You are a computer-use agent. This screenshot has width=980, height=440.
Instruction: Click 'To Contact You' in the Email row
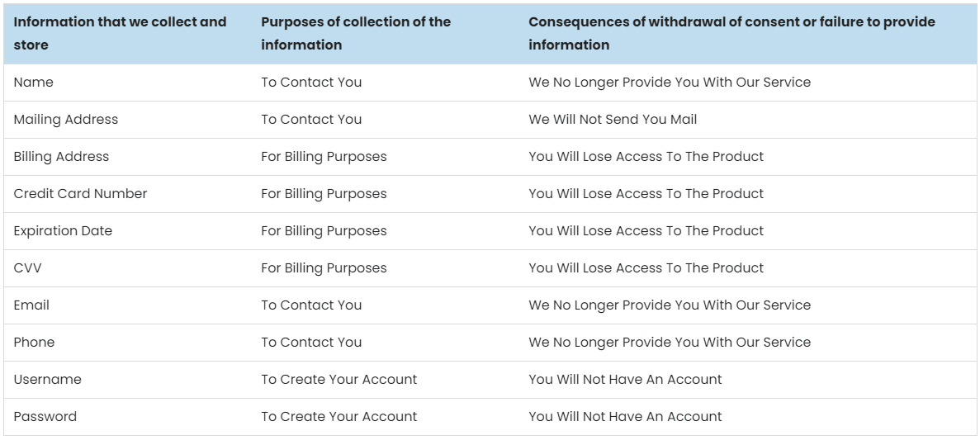tap(311, 305)
